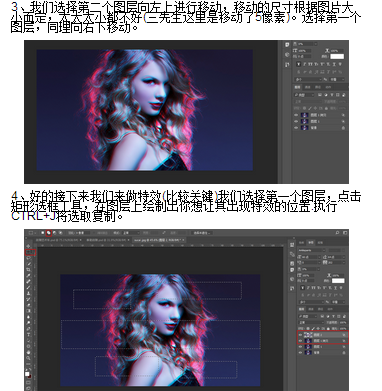This screenshot has width=382, height=391.
Task: Click the red-outlined Add to Selection icon
Action: point(49,233)
